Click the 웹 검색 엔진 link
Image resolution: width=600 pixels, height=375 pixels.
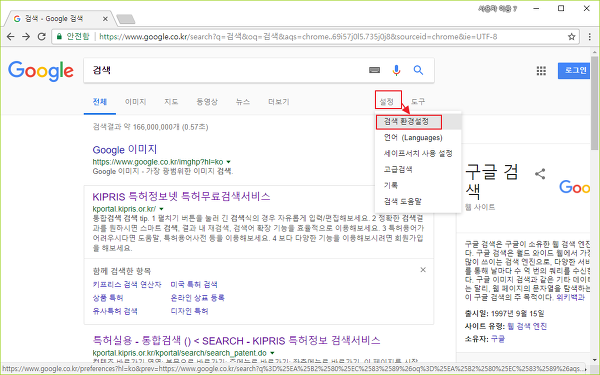click(x=527, y=326)
